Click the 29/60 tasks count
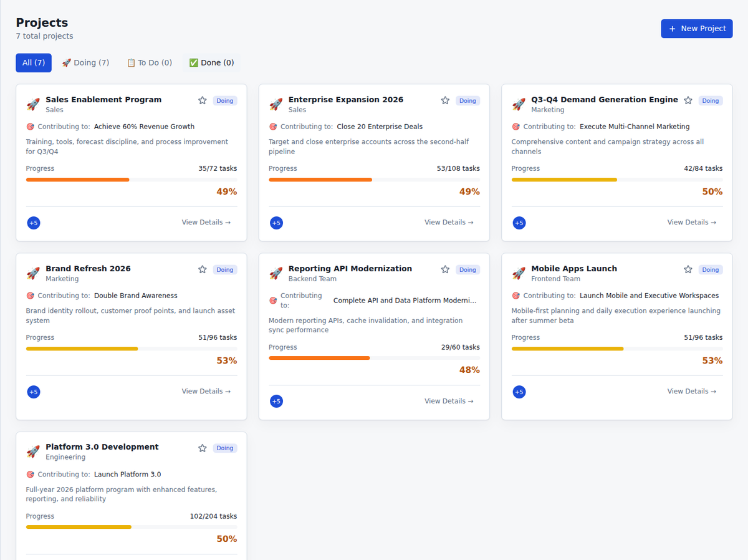 [x=461, y=347]
